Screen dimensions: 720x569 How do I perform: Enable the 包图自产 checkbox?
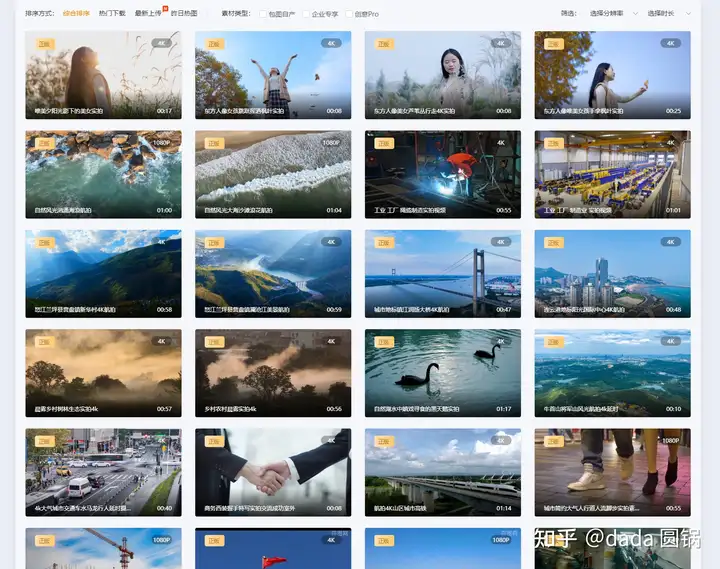(263, 14)
